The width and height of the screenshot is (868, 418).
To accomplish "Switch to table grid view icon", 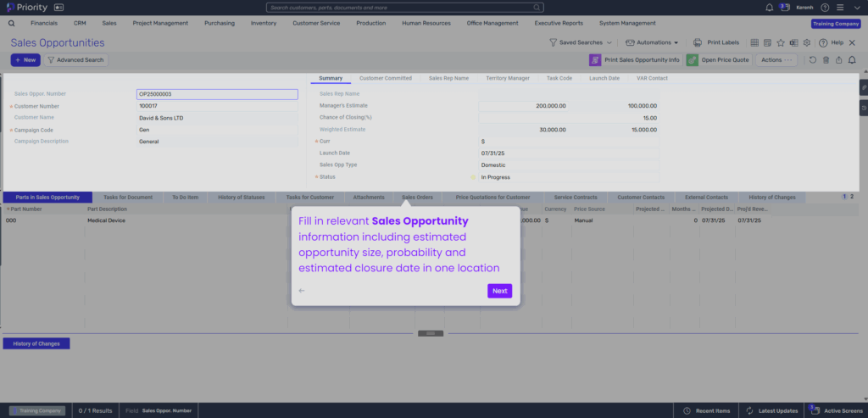I will [x=754, y=42].
